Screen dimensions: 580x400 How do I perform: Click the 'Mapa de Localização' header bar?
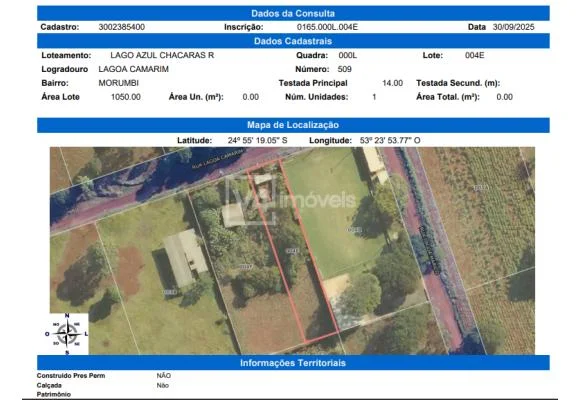pos(293,125)
